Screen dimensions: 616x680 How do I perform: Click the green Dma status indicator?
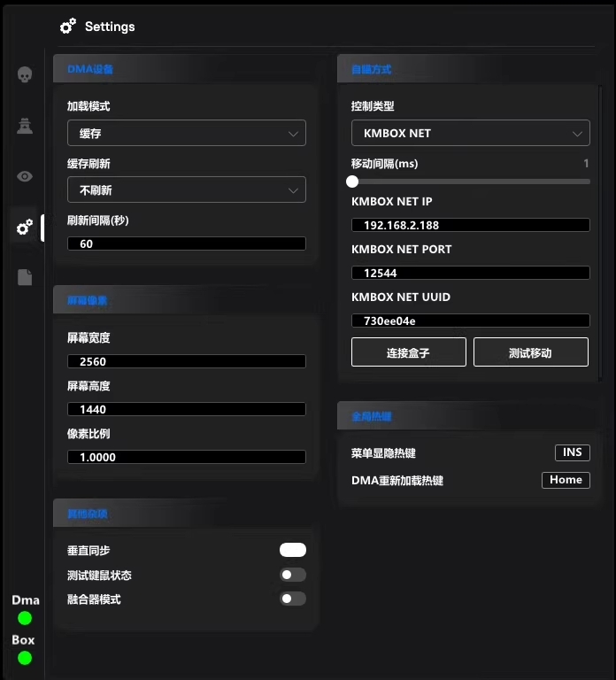pos(25,618)
